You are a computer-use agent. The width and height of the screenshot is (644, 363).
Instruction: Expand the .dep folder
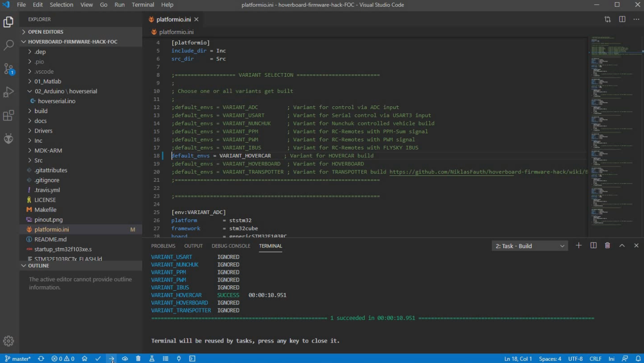click(x=81, y=52)
